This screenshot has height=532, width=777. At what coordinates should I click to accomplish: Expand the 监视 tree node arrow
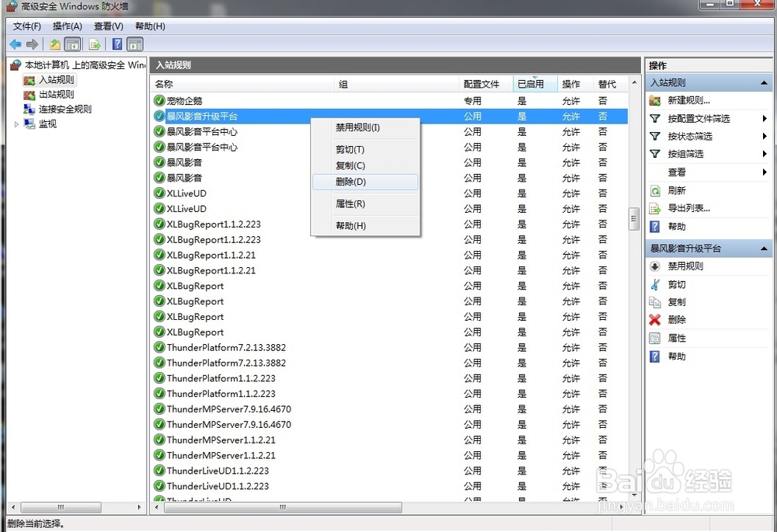[x=16, y=124]
